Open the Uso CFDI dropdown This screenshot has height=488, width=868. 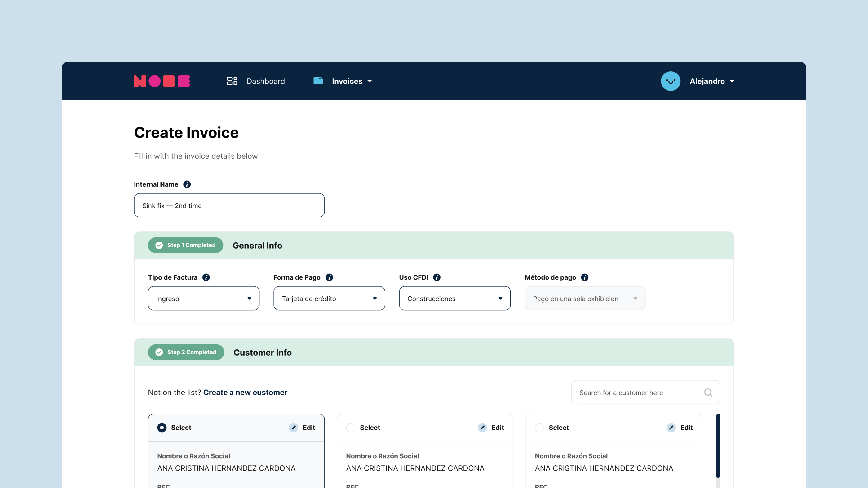click(454, 299)
